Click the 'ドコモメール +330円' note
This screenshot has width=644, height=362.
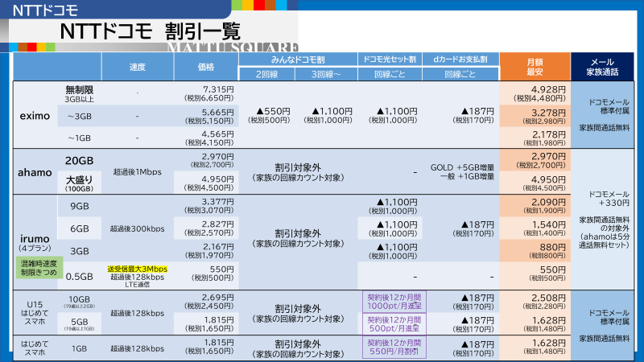pyautogui.click(x=609, y=198)
